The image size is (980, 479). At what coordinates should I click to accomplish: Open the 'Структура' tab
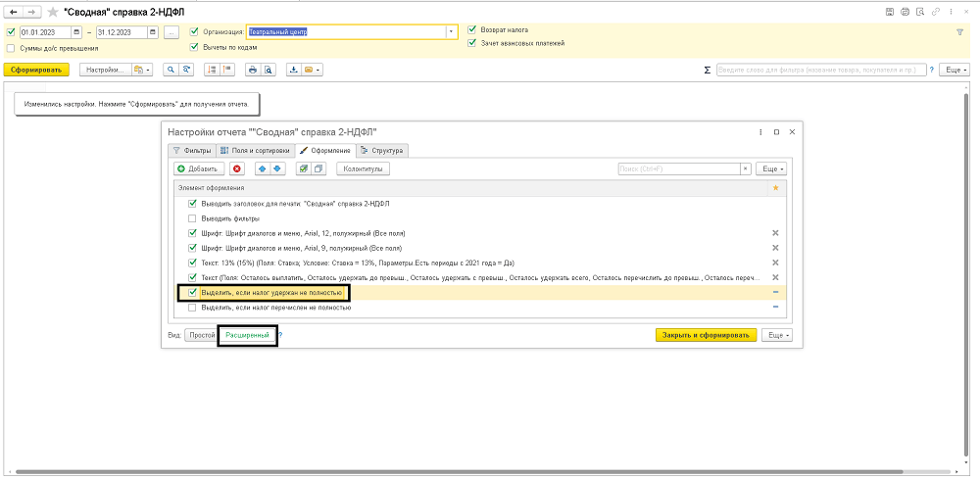tap(382, 150)
